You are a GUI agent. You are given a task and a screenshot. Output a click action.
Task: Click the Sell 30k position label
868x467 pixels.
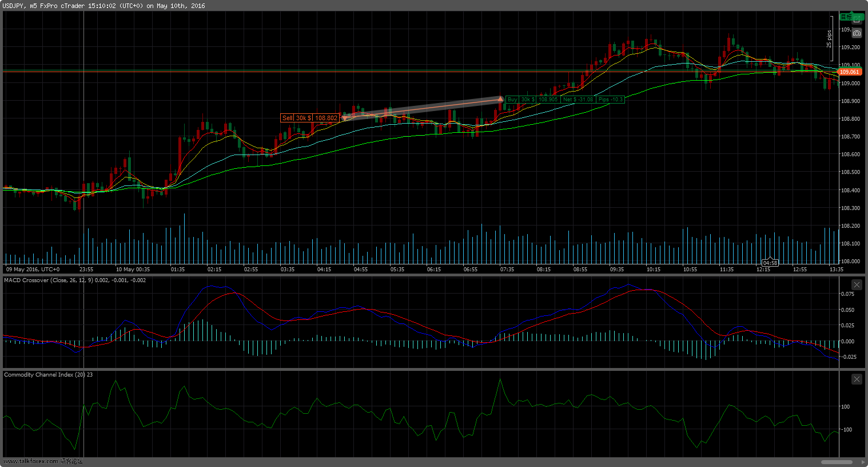pyautogui.click(x=310, y=118)
